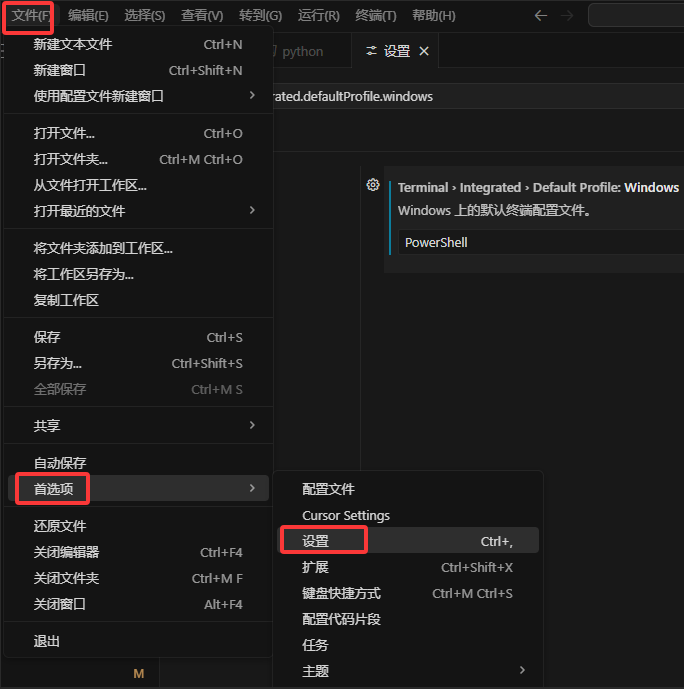Select 从文件打开工作区... menu item
Viewport: 684px width, 689px height.
[x=138, y=185]
